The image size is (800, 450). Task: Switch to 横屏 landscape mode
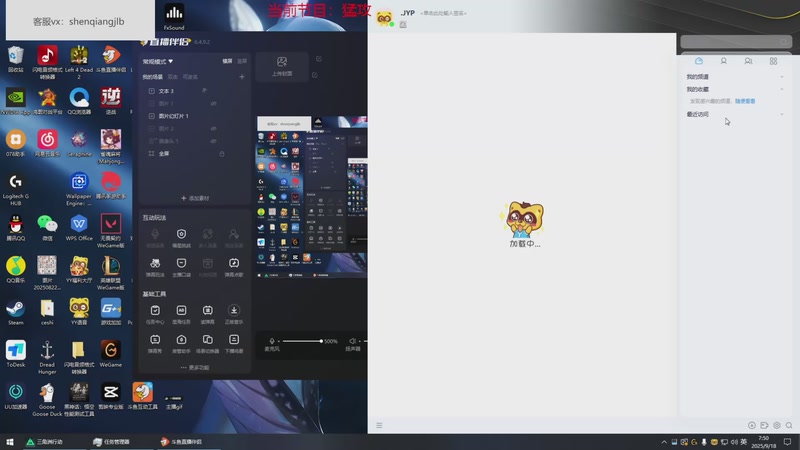point(228,61)
